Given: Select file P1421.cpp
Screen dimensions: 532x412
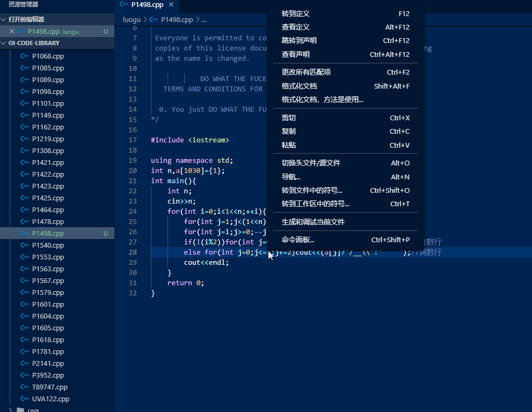Looking at the screenshot, I should point(48,163).
